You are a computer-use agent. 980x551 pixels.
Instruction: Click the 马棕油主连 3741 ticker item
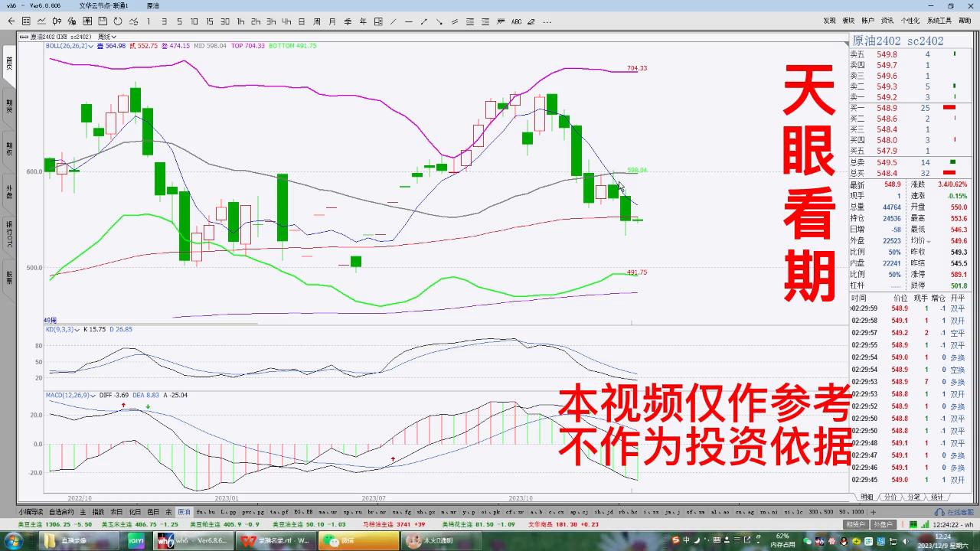(x=394, y=524)
